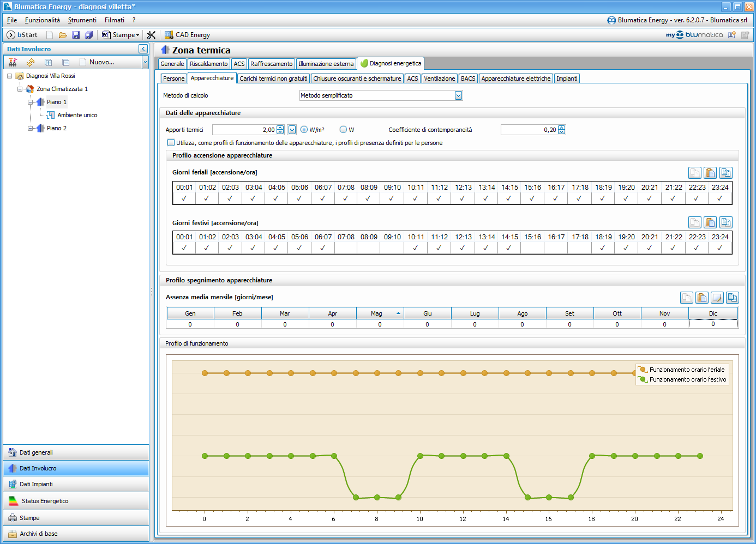Open file using the folder toolbar icon
The height and width of the screenshot is (544, 756).
point(63,35)
